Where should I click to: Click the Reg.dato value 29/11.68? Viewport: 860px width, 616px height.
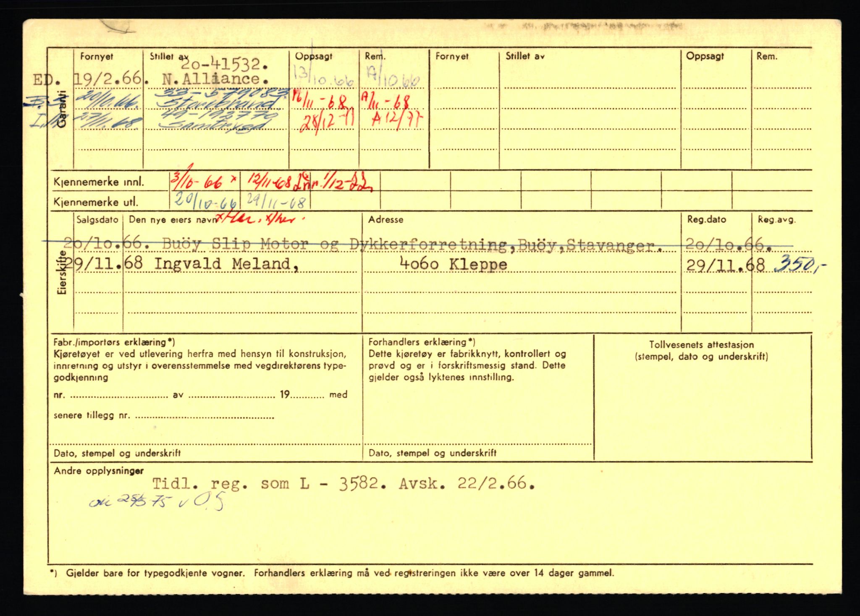725,265
